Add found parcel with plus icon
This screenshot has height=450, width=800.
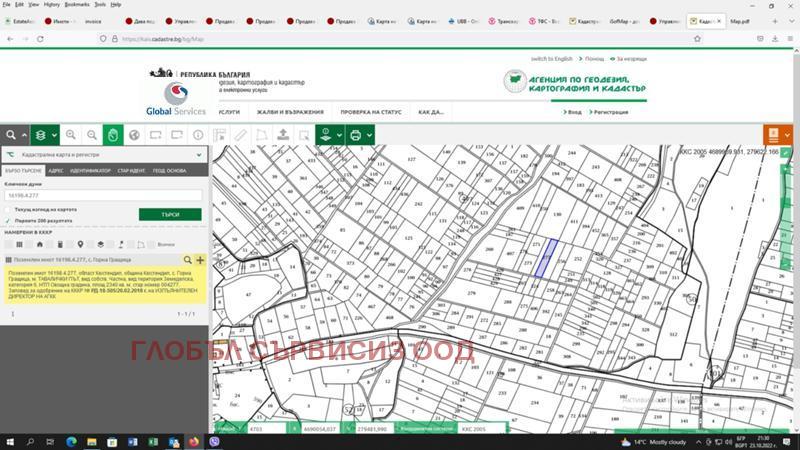point(200,259)
